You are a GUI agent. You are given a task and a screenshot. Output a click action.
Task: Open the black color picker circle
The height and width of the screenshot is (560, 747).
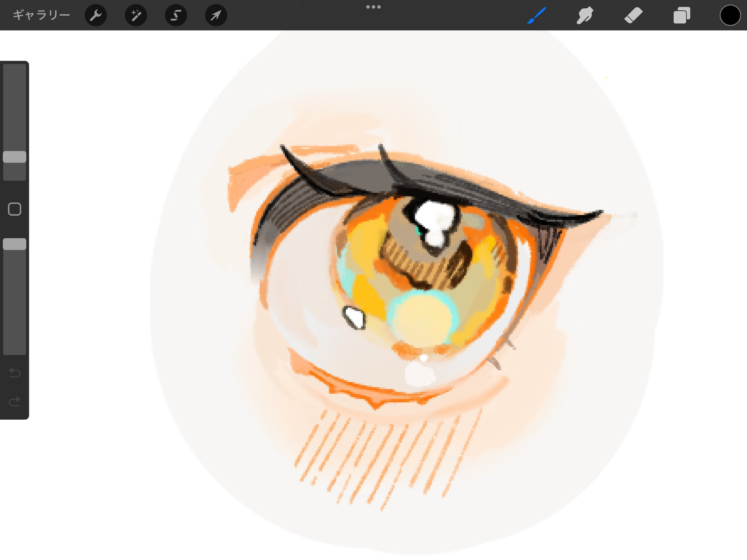[x=730, y=15]
